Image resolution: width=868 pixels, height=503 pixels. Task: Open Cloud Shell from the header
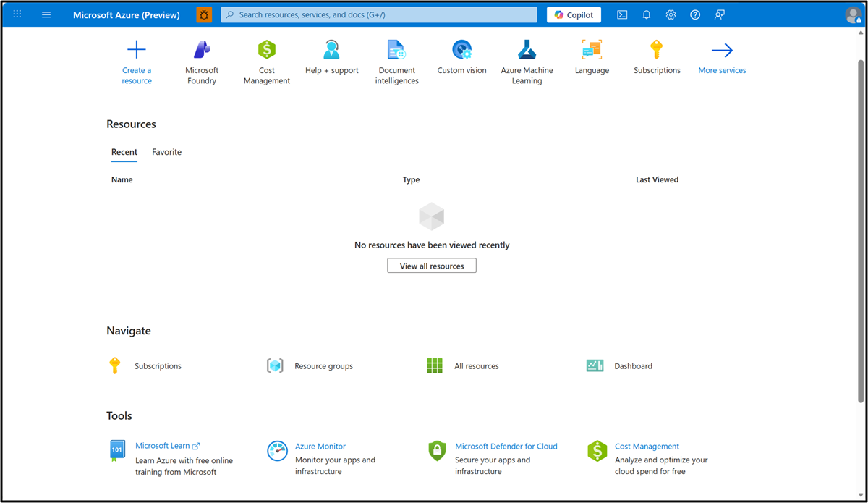click(x=622, y=14)
